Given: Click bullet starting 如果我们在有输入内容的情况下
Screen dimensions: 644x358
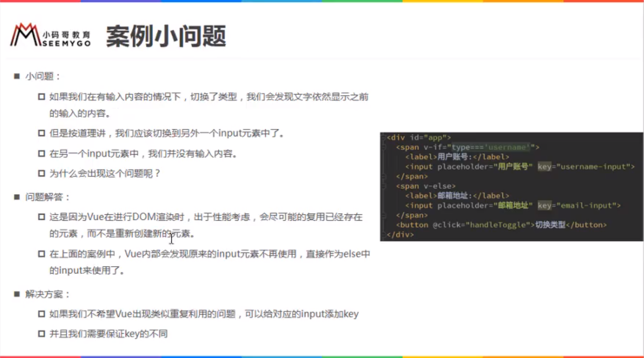Looking at the screenshot, I should [209, 105].
